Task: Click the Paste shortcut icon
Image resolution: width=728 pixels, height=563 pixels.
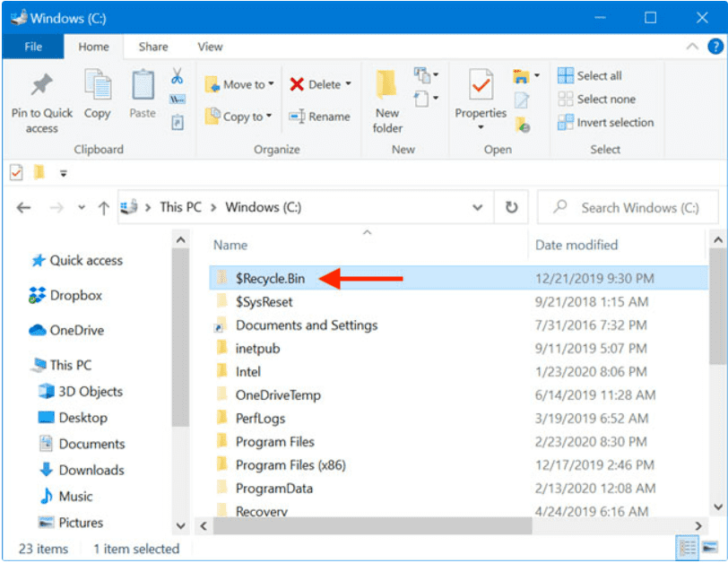Action: [x=178, y=123]
